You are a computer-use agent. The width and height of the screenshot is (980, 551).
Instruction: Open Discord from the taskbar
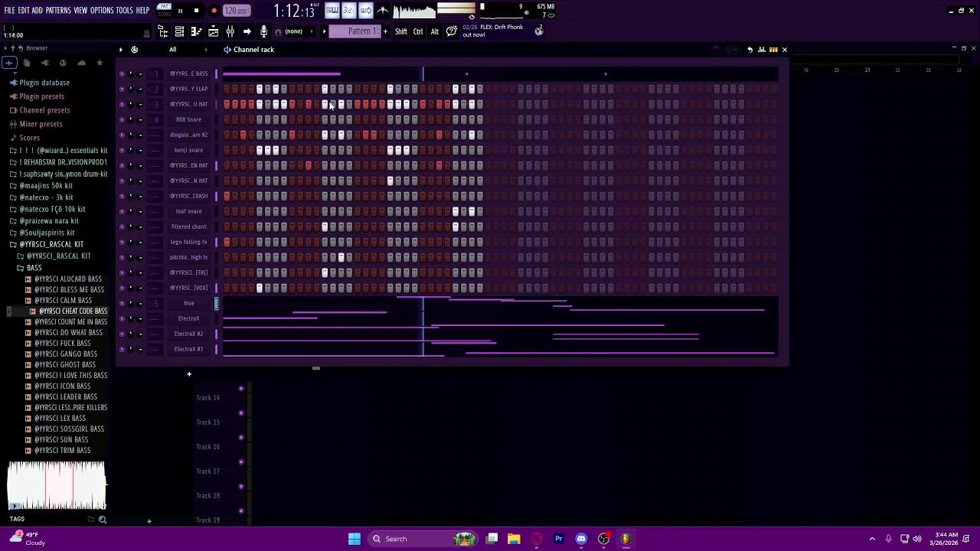point(581,539)
